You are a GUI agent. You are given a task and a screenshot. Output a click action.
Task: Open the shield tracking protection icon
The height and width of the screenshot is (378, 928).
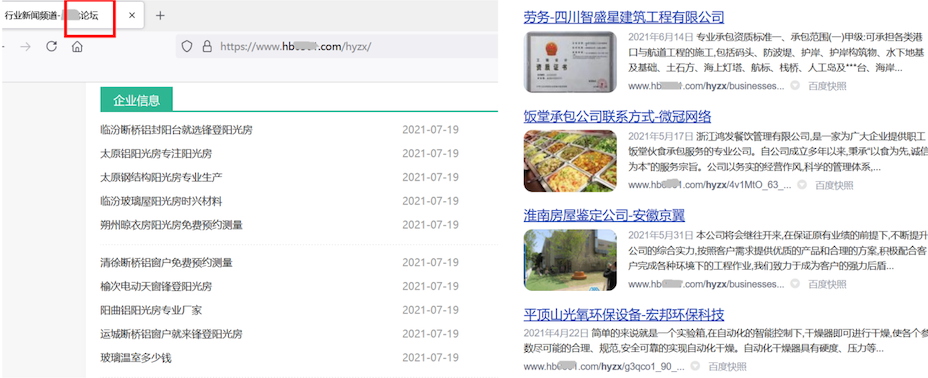coord(186,47)
